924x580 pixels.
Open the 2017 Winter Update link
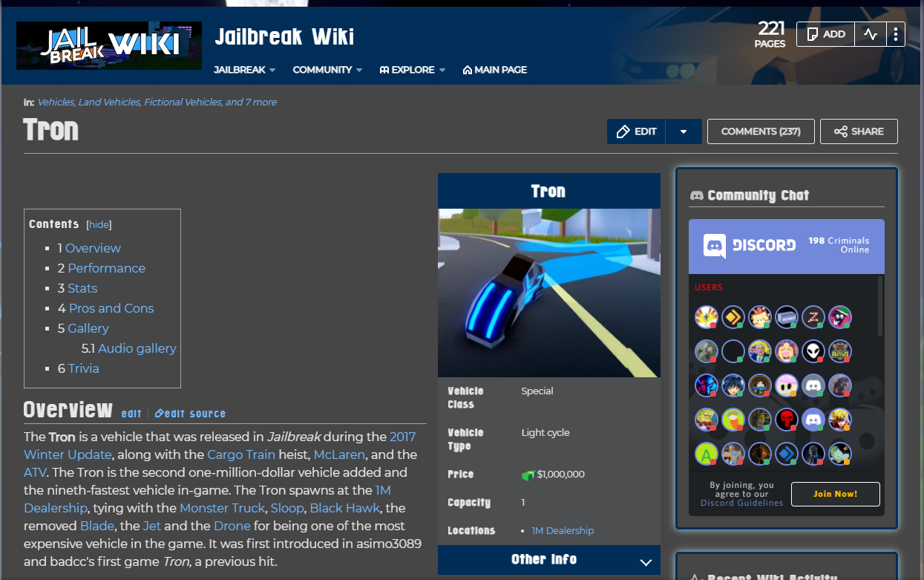pyautogui.click(x=220, y=446)
